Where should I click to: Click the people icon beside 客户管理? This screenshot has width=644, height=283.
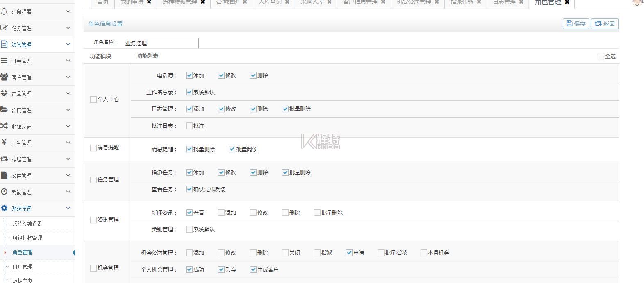tap(4, 77)
